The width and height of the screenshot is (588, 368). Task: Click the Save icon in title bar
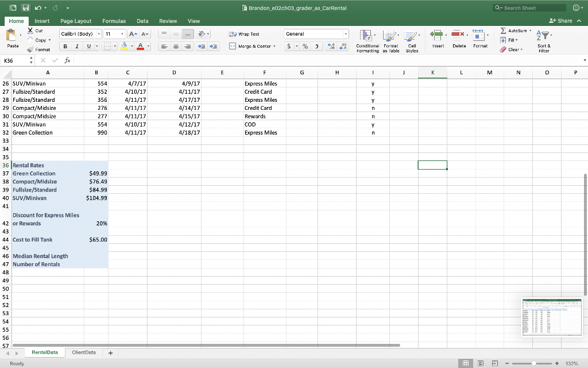pos(25,7)
